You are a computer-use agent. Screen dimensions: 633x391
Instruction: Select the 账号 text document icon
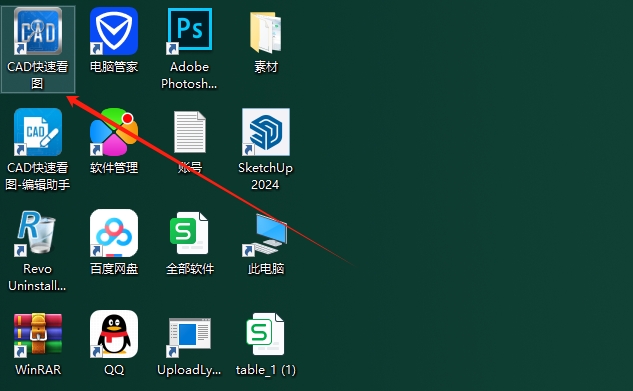[190, 132]
